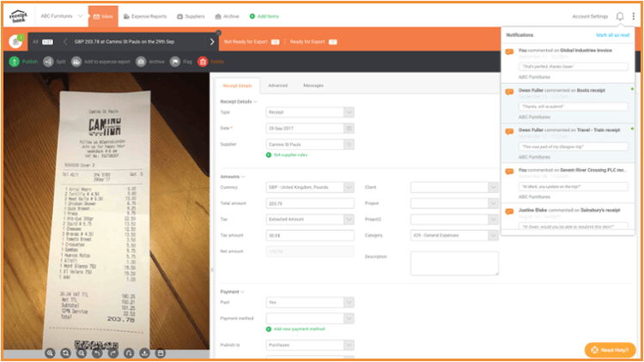Click the Publish icon in the action bar
Screen dimensions: 644x362
click(x=15, y=62)
